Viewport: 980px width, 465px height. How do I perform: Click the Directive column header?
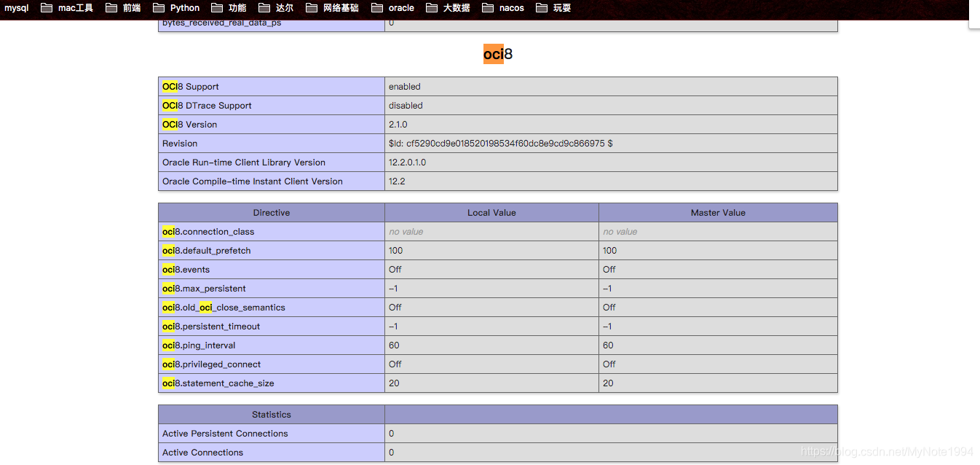point(272,213)
